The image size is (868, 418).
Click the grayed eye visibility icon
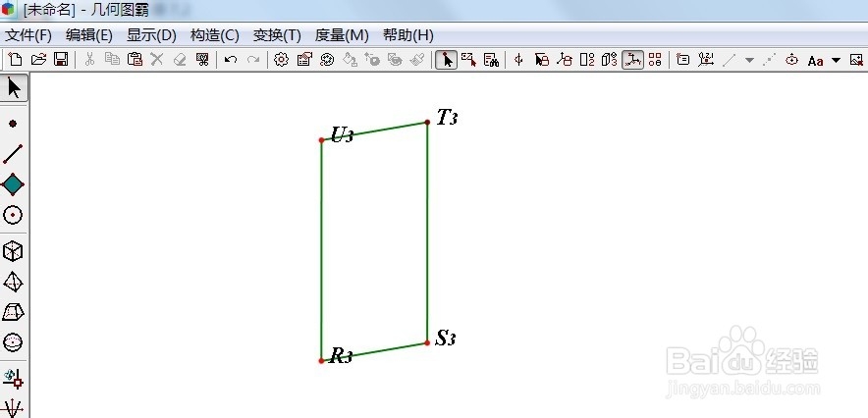(396, 59)
